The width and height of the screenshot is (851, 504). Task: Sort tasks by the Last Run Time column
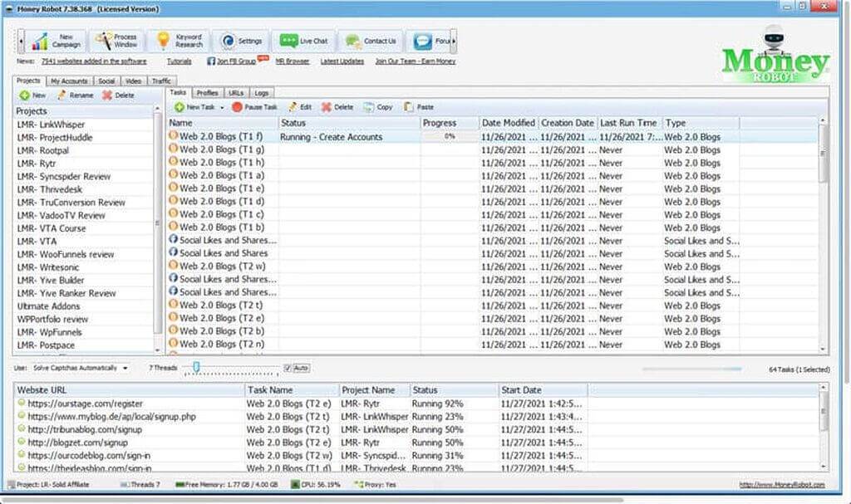(630, 123)
